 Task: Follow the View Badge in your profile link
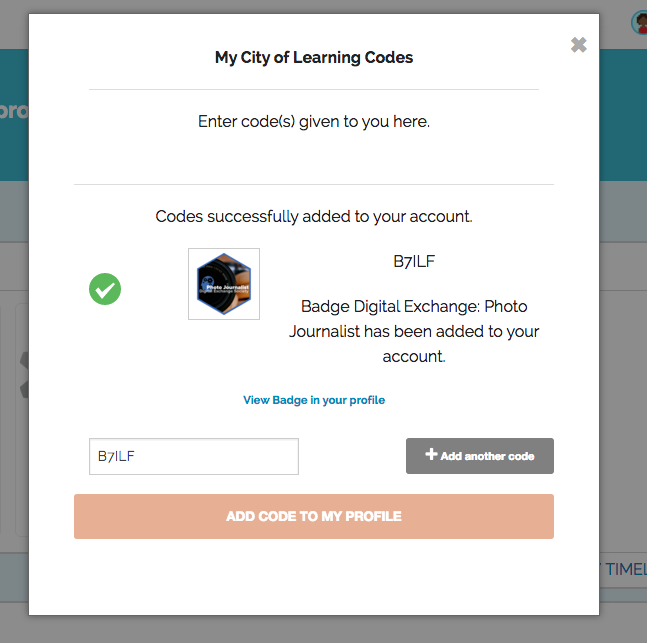314,400
